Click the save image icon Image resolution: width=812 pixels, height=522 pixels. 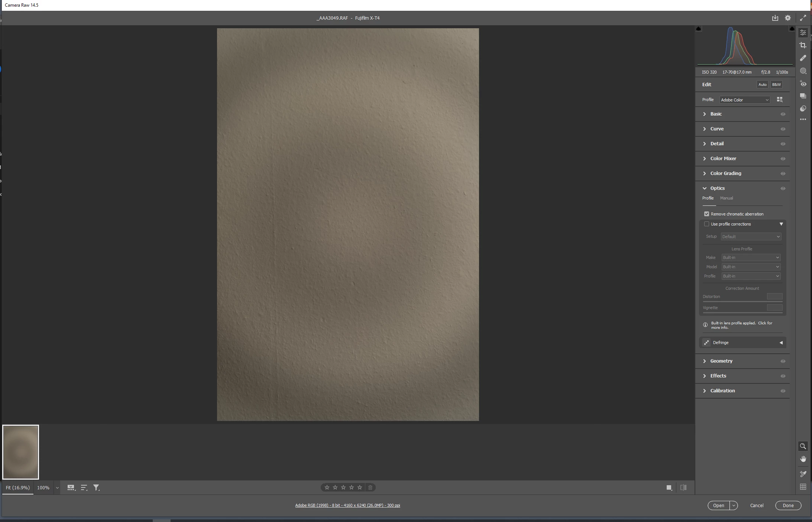coord(775,18)
